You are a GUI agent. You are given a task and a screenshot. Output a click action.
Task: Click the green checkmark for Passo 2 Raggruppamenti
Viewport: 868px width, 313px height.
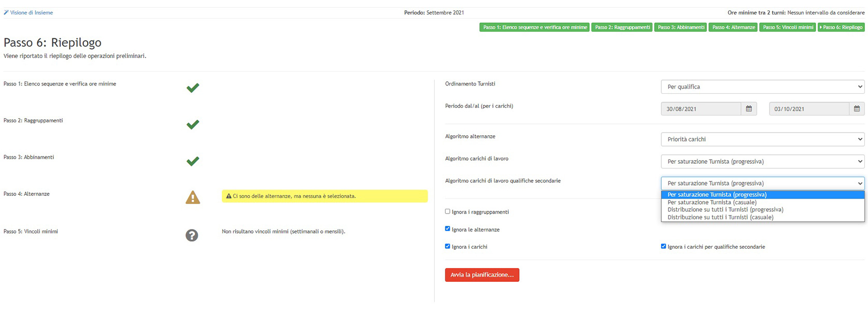click(x=193, y=124)
